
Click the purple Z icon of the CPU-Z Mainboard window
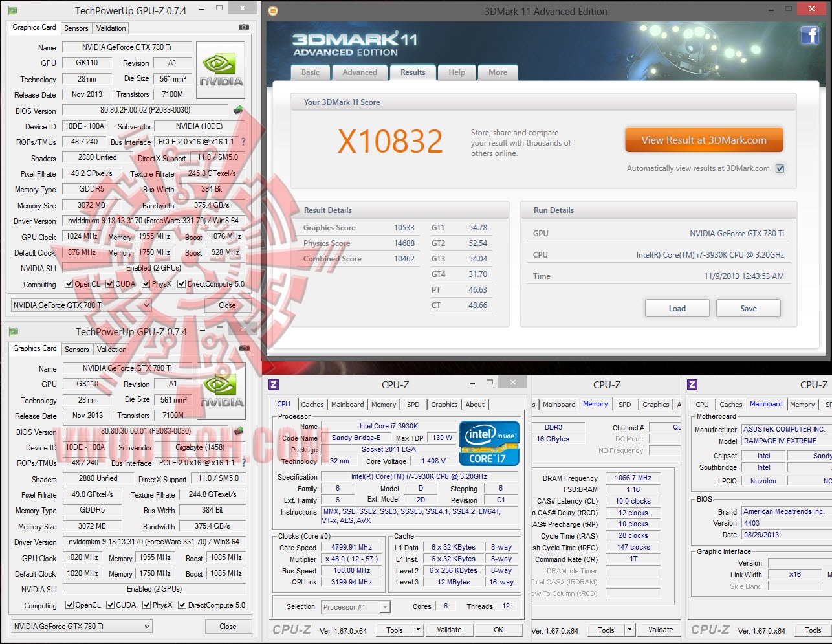[692, 384]
